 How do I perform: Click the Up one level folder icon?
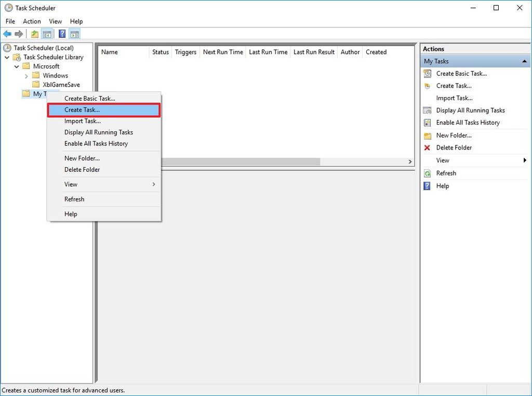pos(35,34)
